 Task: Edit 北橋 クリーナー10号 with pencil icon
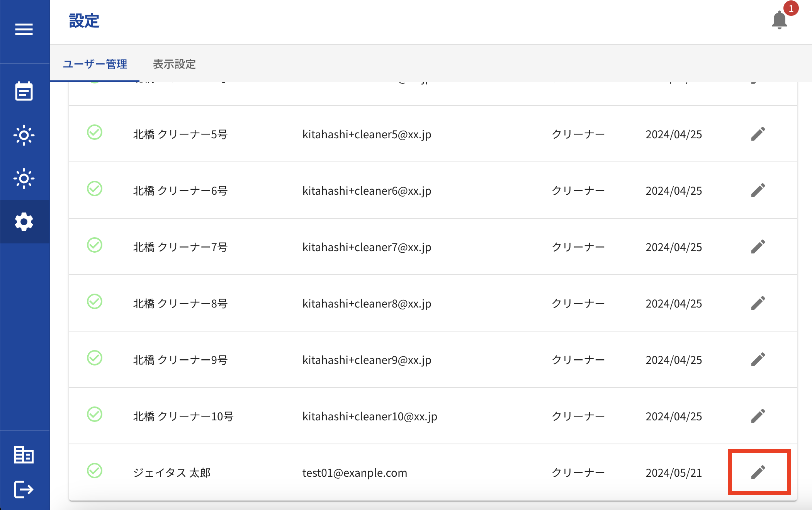click(x=758, y=416)
